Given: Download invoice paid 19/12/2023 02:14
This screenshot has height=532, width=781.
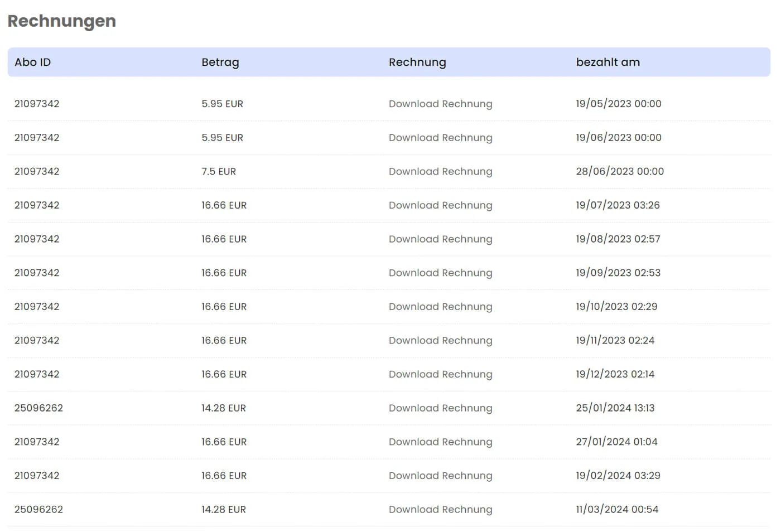Looking at the screenshot, I should (x=440, y=374).
